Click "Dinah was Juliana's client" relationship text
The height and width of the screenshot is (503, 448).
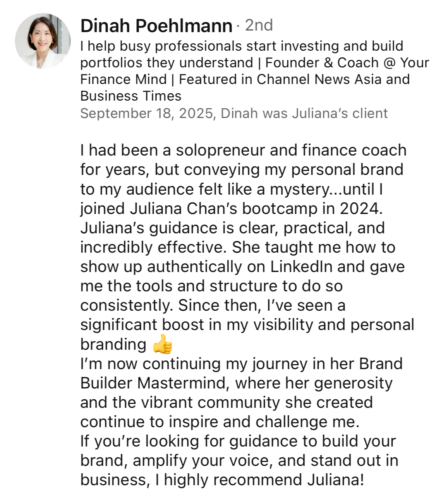(x=304, y=113)
